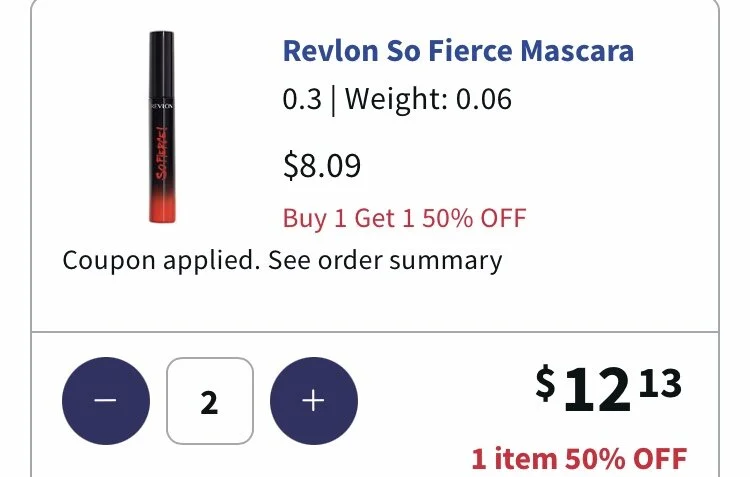This screenshot has width=750, height=477.
Task: Decrease quantity with the minus button
Action: coord(106,400)
